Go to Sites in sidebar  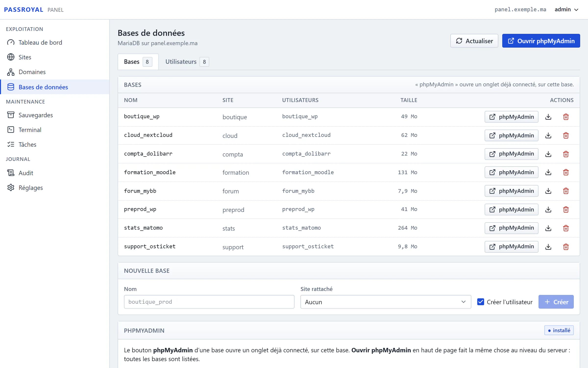click(x=55, y=57)
